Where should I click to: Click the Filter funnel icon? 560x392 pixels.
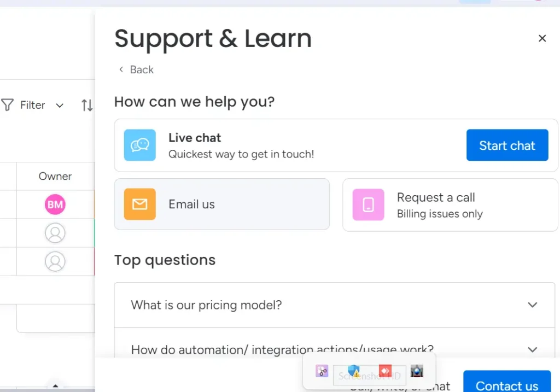click(8, 105)
